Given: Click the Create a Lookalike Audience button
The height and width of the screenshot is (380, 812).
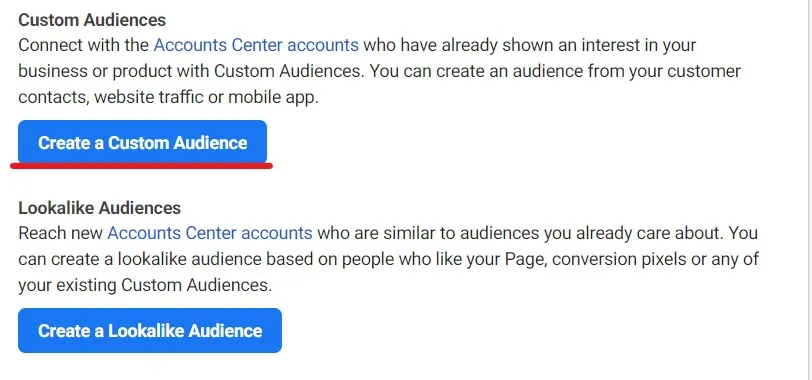Looking at the screenshot, I should coord(150,330).
